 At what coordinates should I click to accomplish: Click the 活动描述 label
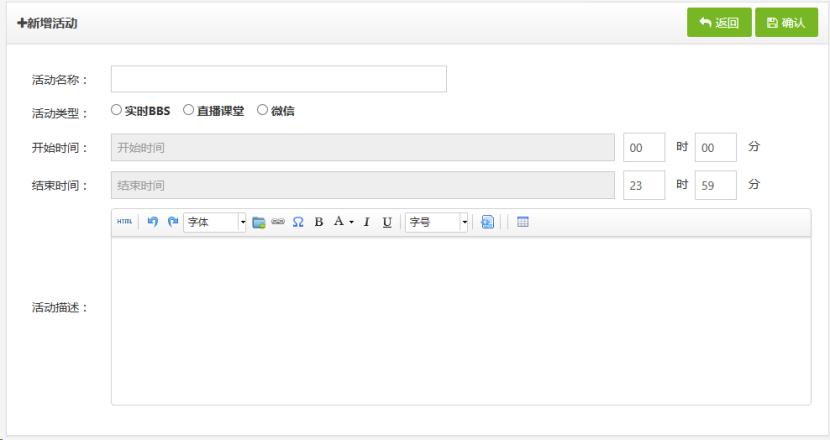pyautogui.click(x=59, y=308)
